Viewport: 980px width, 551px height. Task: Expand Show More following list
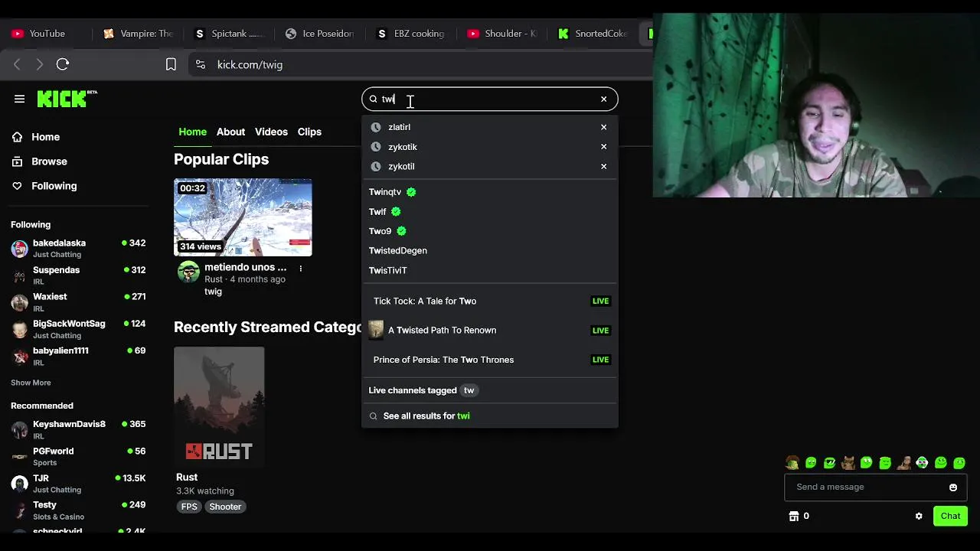[x=31, y=383]
